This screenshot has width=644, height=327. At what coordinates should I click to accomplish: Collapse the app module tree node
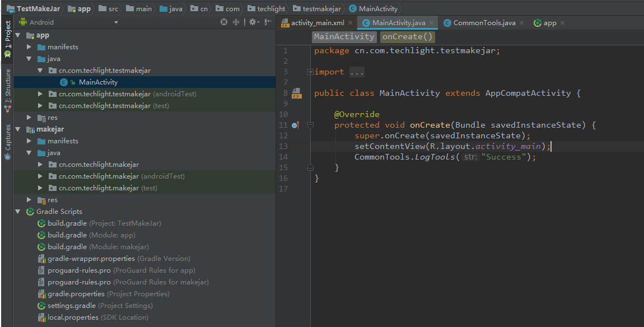18,35
